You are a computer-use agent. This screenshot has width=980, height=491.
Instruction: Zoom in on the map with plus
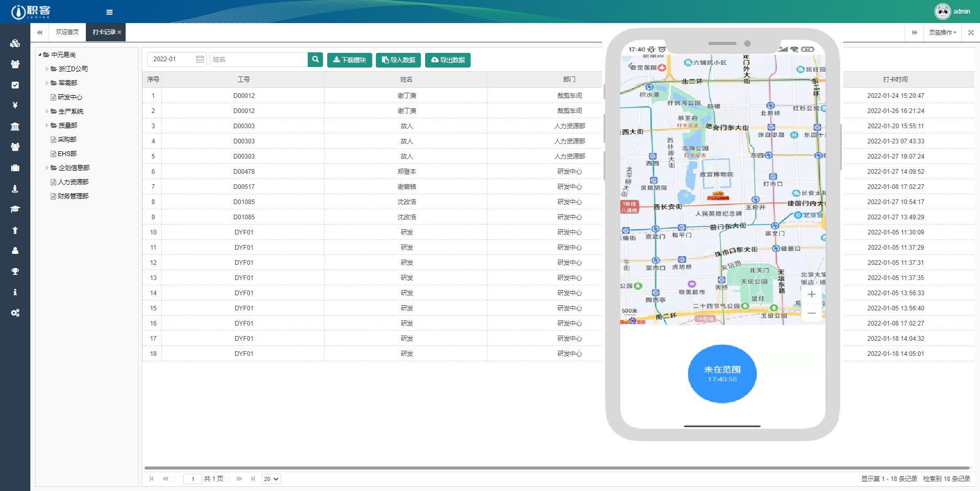click(x=811, y=294)
